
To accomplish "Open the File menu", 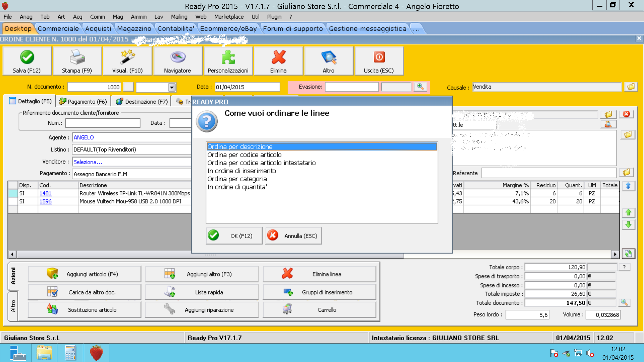I will click(8, 17).
